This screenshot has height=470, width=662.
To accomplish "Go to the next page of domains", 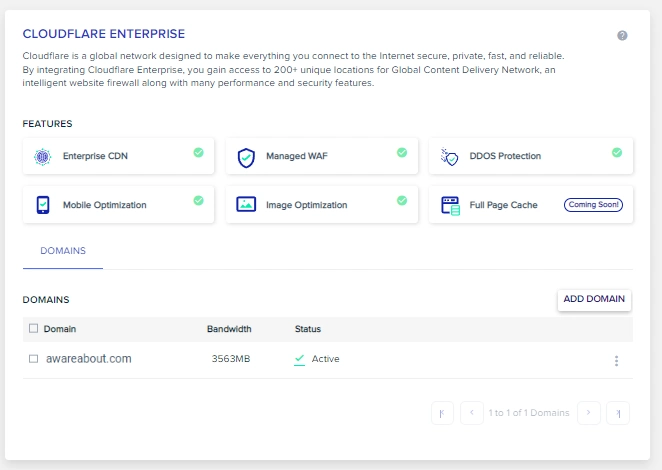I will click(x=589, y=413).
